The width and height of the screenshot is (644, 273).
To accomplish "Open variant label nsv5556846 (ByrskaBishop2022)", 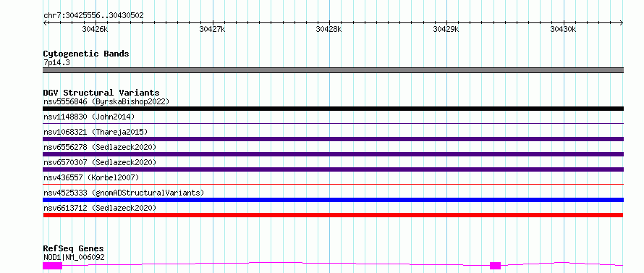I will [x=106, y=101].
